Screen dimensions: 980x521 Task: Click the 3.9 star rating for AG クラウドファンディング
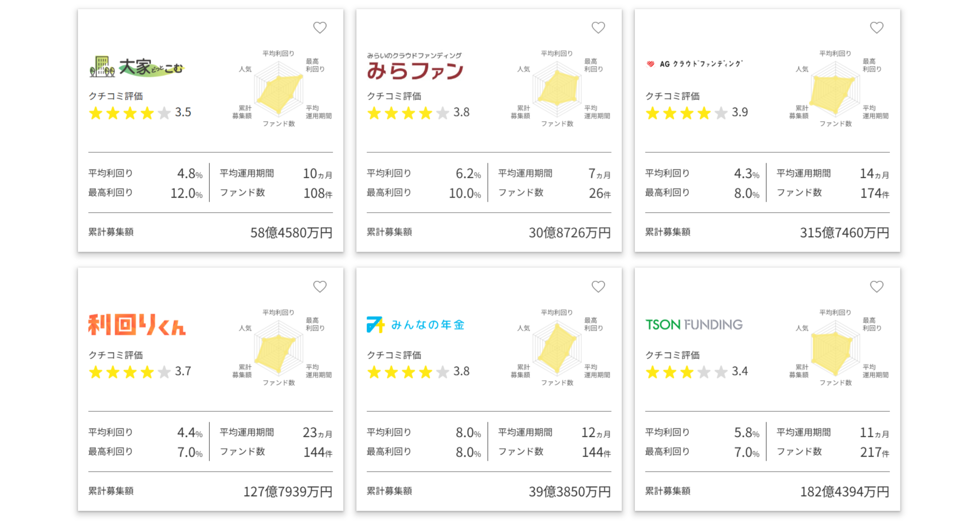(696, 113)
